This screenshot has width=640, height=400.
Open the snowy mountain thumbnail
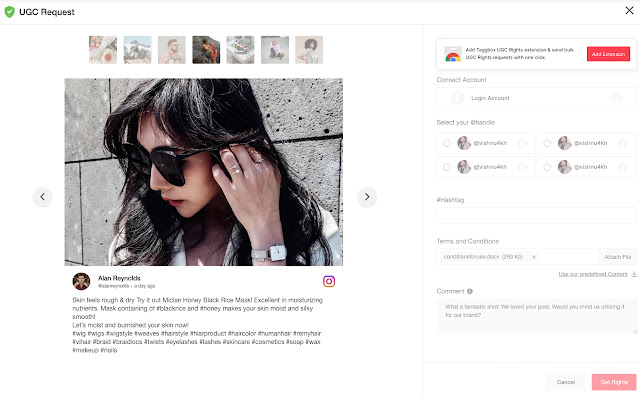pos(138,50)
